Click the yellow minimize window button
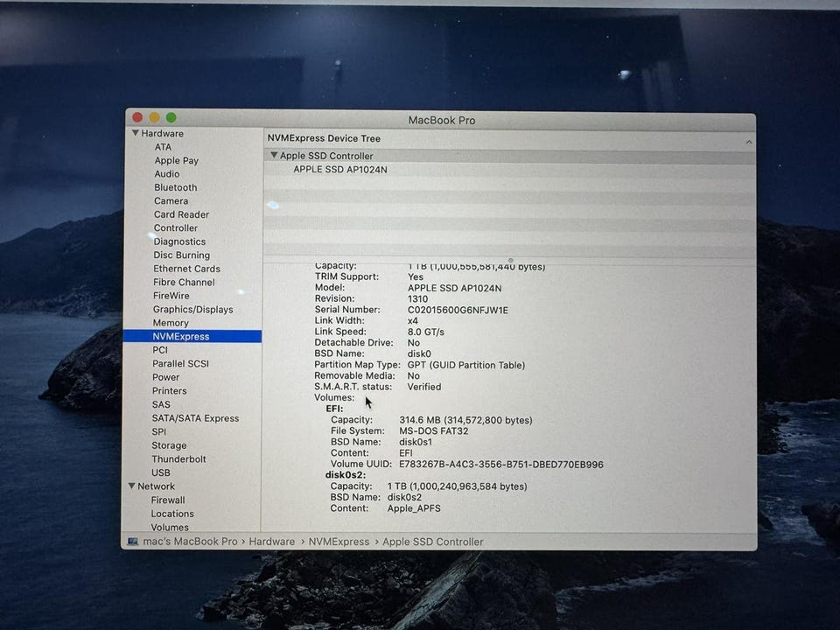 [x=154, y=118]
